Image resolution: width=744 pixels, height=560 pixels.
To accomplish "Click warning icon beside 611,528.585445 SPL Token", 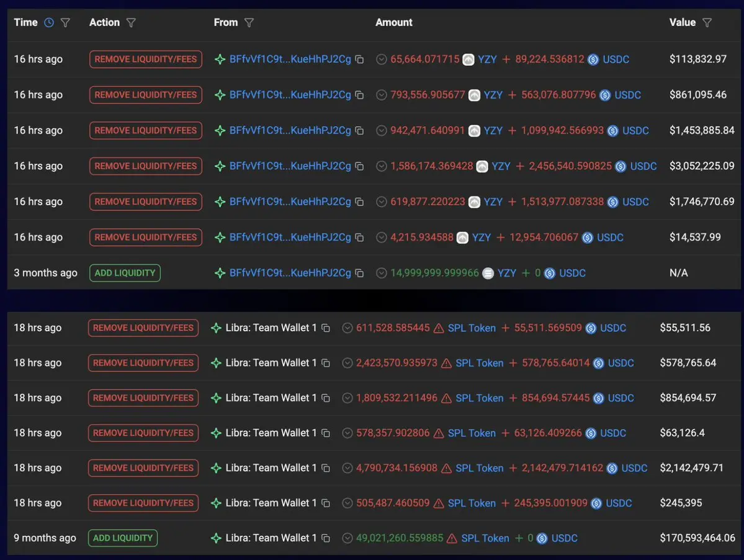I will [x=439, y=328].
